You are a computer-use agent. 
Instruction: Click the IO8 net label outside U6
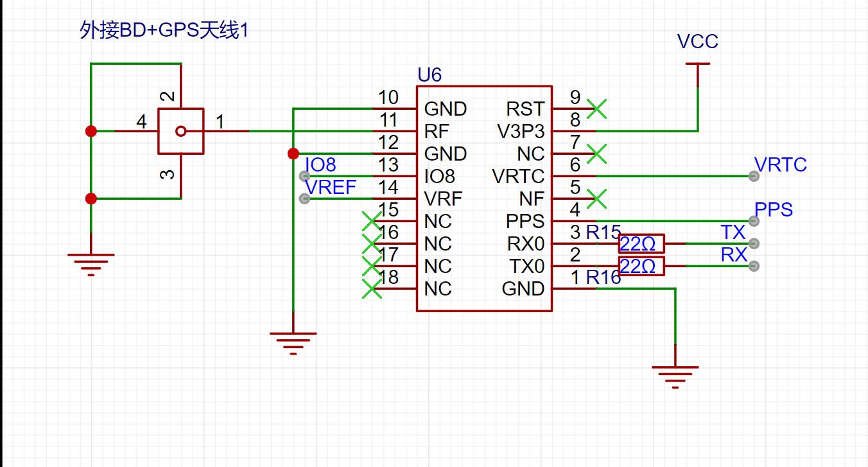click(320, 165)
